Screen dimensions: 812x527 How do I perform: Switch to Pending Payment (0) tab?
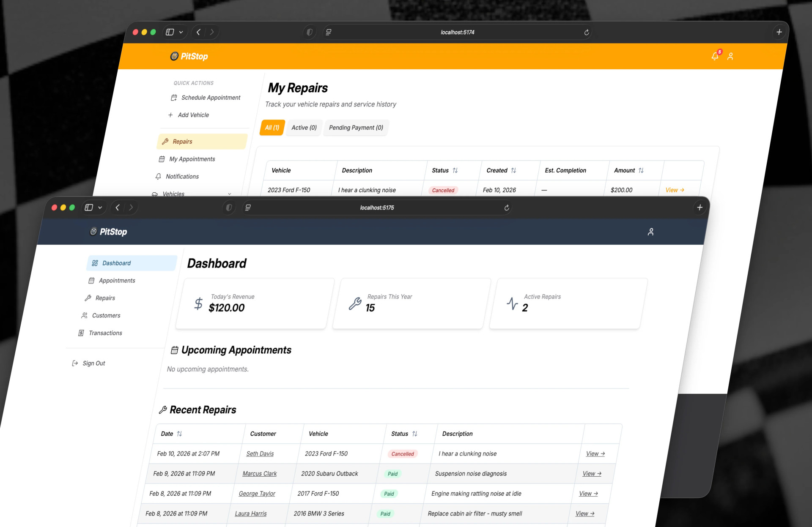356,128
